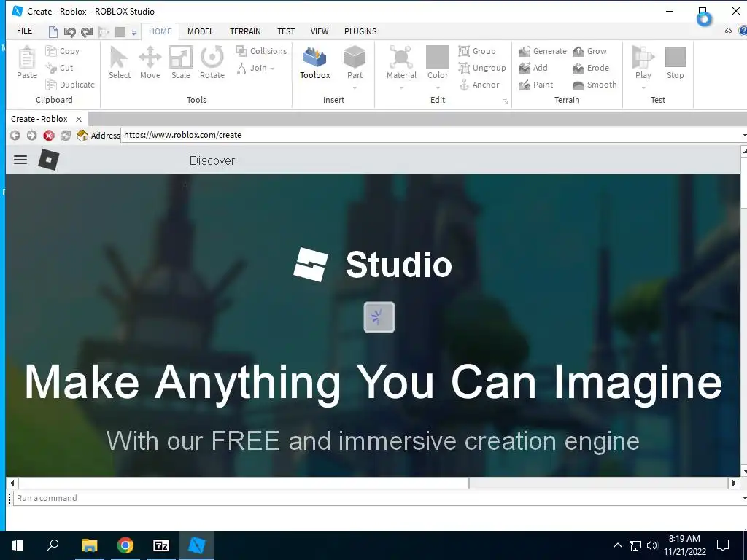Viewport: 747px width, 560px height.
Task: Expand the Part dropdown arrow
Action: 355,87
